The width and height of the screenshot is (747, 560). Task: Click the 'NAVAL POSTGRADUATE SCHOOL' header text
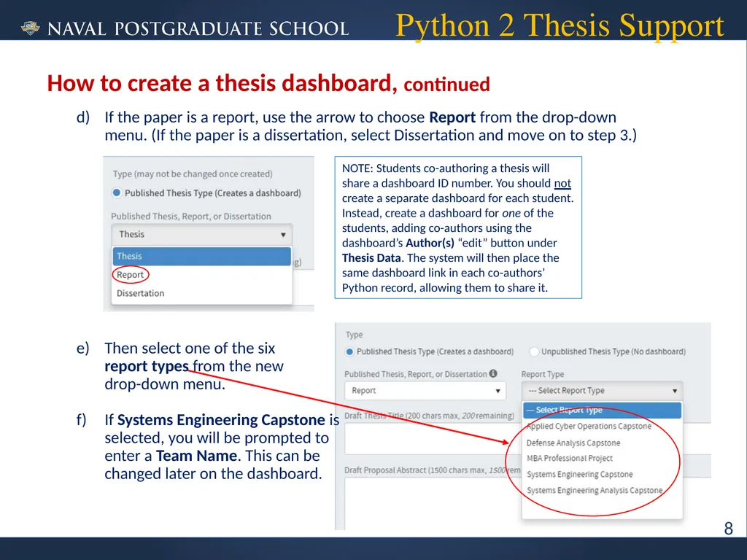(x=198, y=28)
